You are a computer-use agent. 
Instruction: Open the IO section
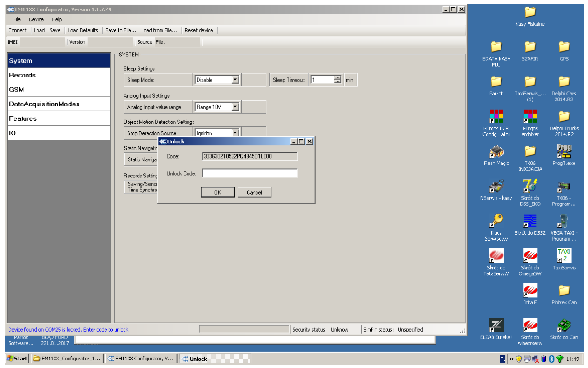coord(59,133)
